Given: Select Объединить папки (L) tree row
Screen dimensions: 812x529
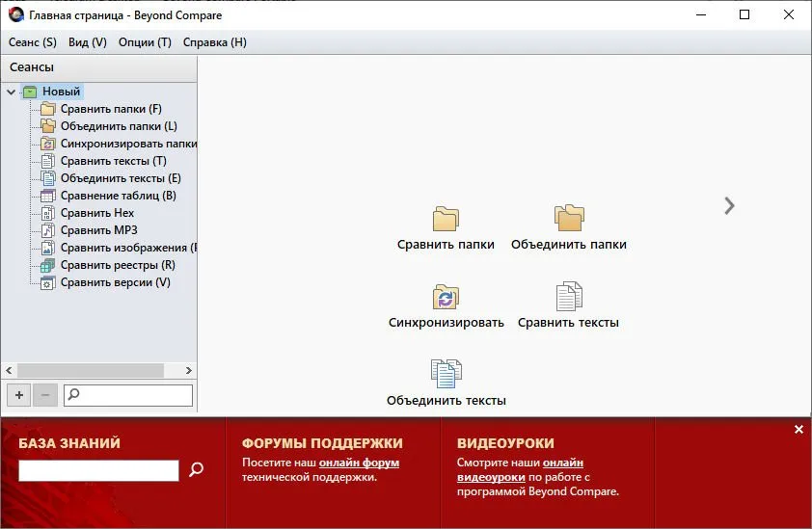Looking at the screenshot, I should 119,126.
